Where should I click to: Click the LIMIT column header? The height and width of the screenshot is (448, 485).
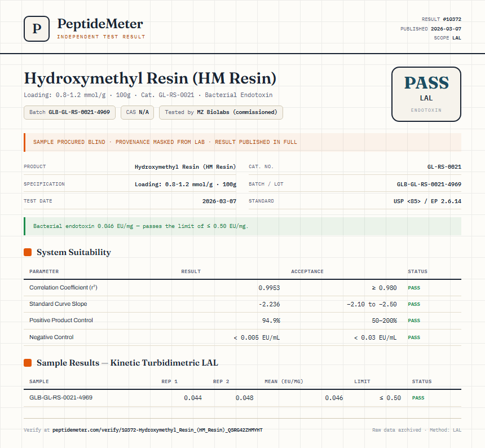(x=362, y=381)
